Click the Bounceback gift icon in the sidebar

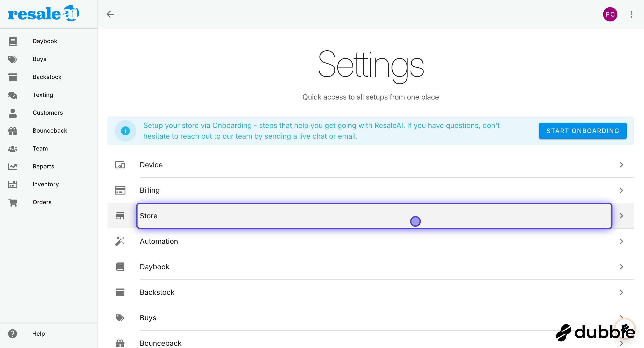click(x=13, y=131)
